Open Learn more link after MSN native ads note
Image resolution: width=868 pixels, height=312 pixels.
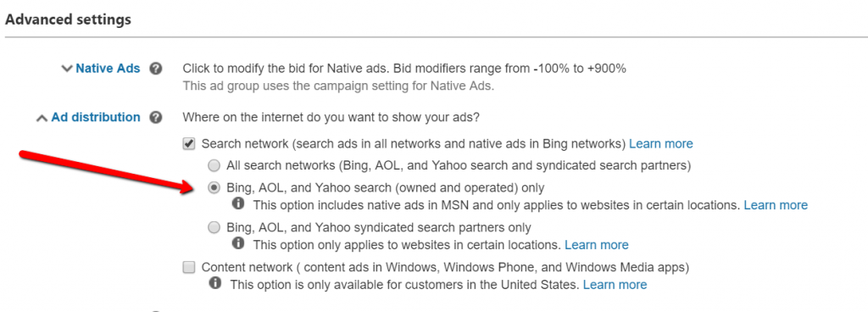pos(776,205)
